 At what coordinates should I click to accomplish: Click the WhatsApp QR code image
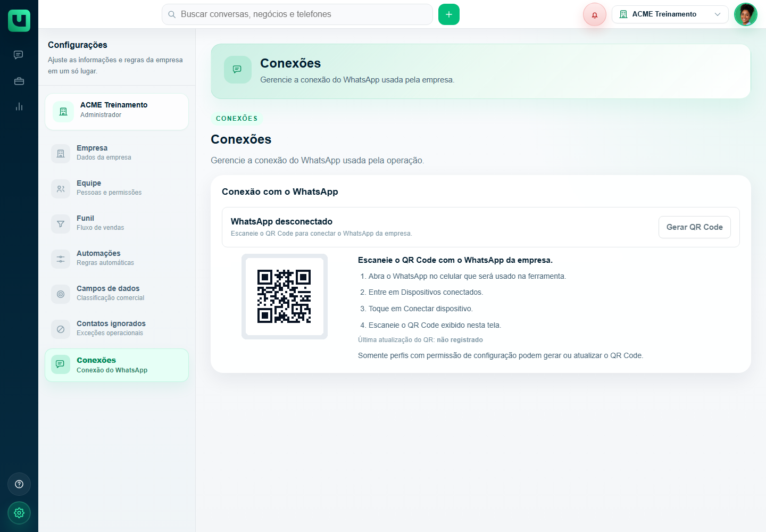(x=284, y=296)
